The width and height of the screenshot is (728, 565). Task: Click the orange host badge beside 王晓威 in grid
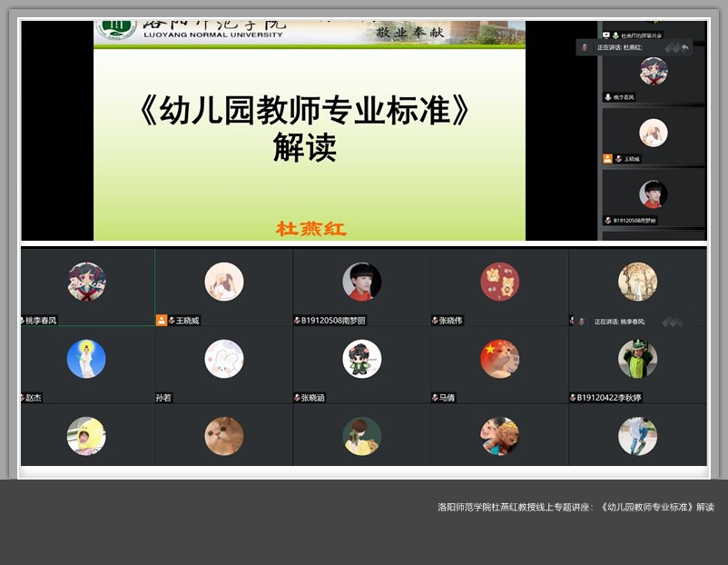point(162,321)
